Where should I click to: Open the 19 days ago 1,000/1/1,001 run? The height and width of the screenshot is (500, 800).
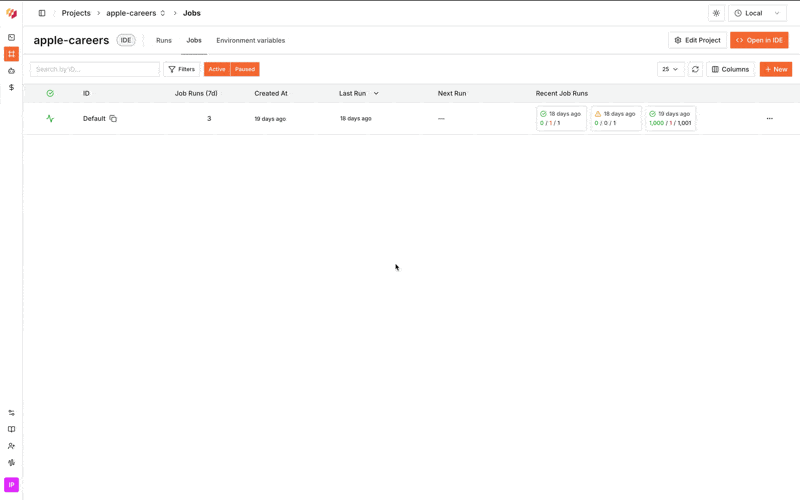pos(670,118)
